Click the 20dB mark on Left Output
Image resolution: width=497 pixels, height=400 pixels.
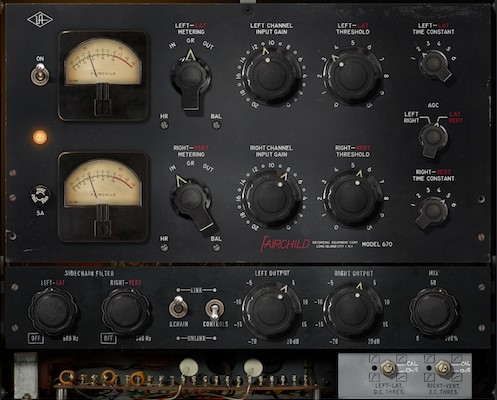pos(294,341)
